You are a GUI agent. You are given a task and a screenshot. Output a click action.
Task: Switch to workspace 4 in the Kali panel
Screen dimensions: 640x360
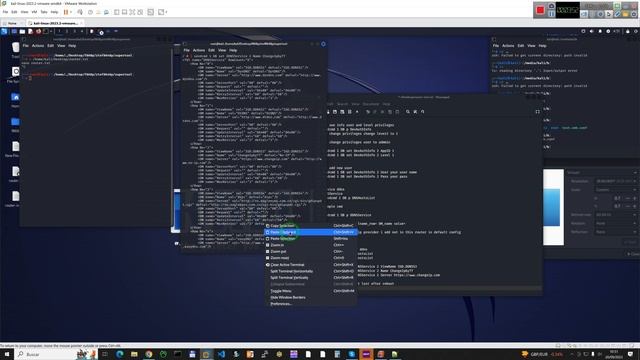coord(82,31)
